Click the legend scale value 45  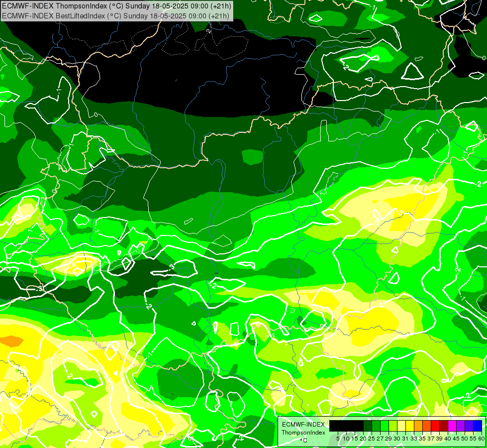click(457, 439)
